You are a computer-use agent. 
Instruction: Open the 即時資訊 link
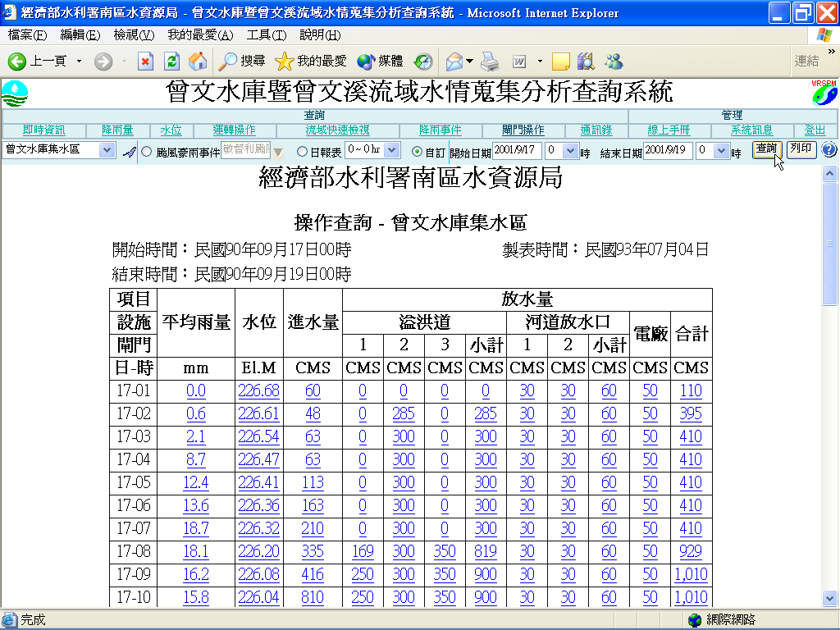coord(44,130)
